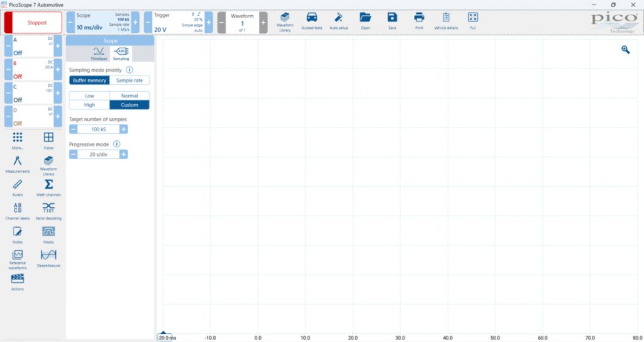Increase Trigger level with plus
644x342 pixels.
209,23
